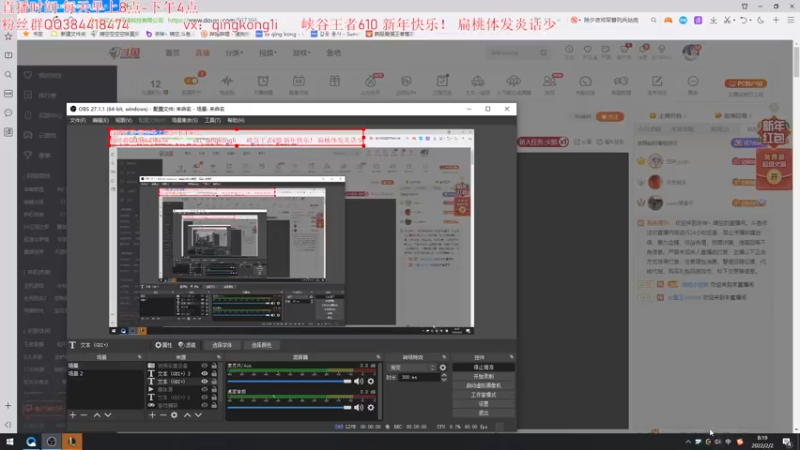This screenshot has width=800, height=450.
Task: Open the OBS icon in the taskbar
Action: [x=52, y=441]
